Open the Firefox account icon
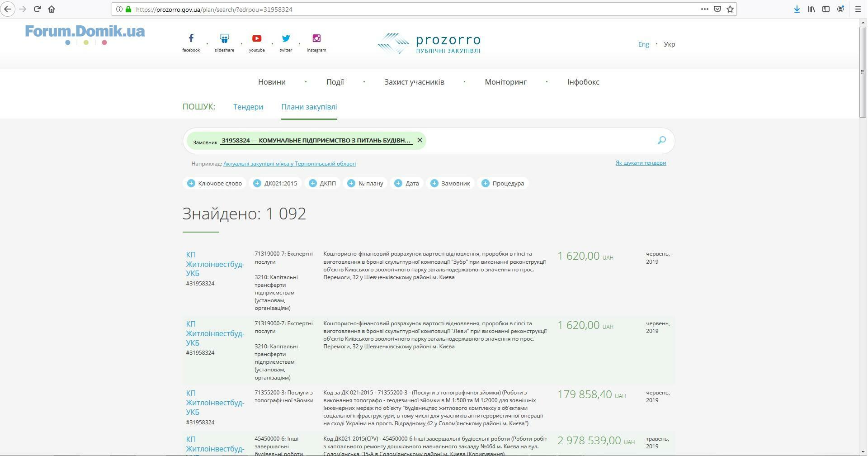 840,9
